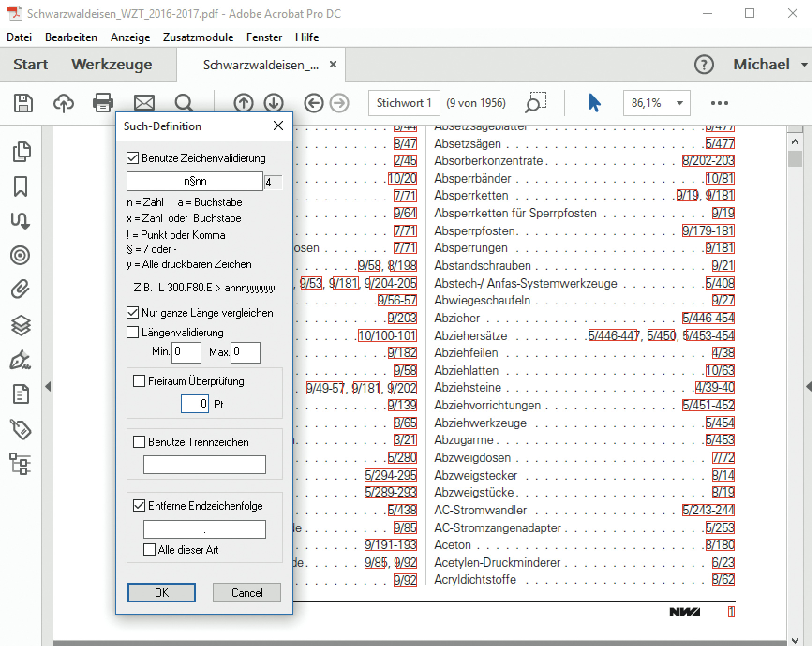Open the zoom level dropdown
The height and width of the screenshot is (646, 812).
coord(679,103)
